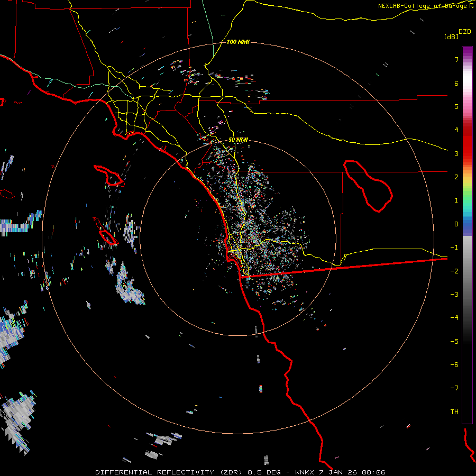Click the 6 value on color scale
This screenshot has height=476, width=476.
pos(456,83)
